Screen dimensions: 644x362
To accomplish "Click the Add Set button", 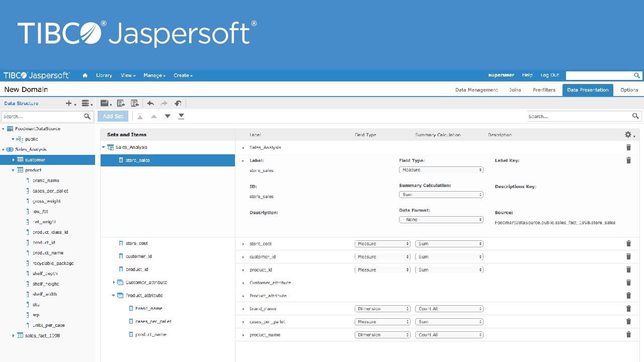I will click(113, 116).
